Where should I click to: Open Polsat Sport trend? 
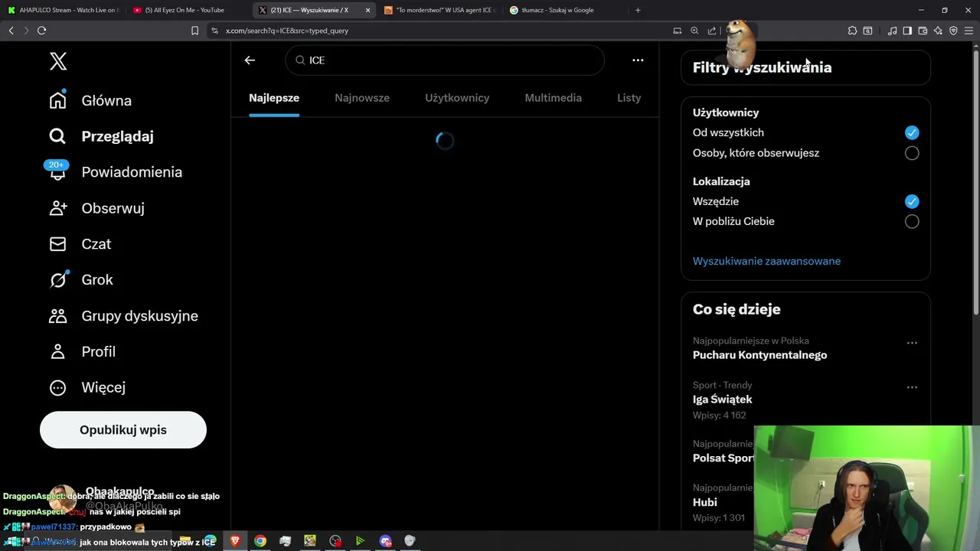pyautogui.click(x=724, y=458)
